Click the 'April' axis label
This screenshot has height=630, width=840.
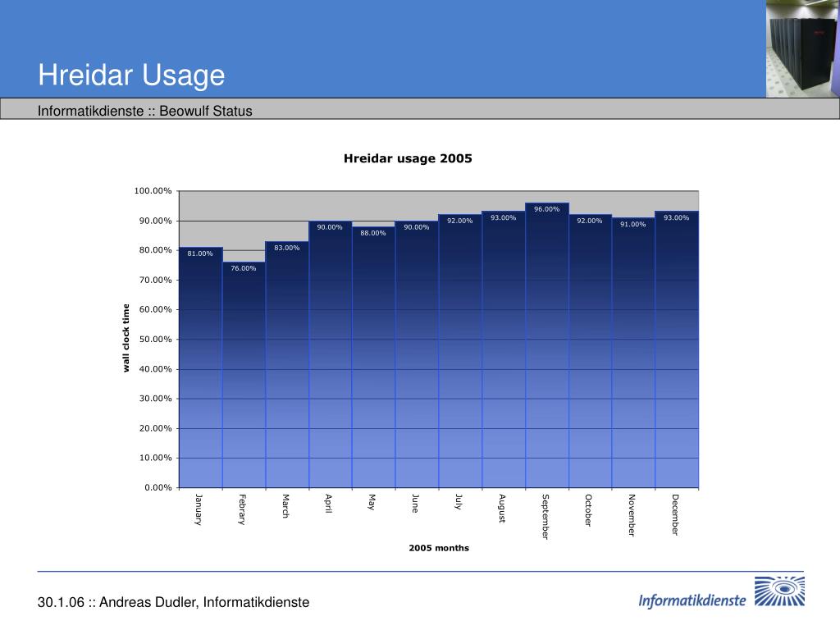tap(328, 504)
